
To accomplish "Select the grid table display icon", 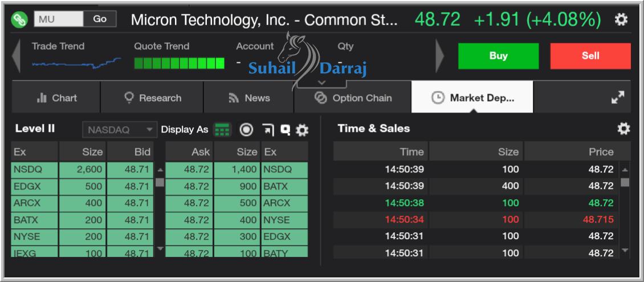I will (x=222, y=130).
